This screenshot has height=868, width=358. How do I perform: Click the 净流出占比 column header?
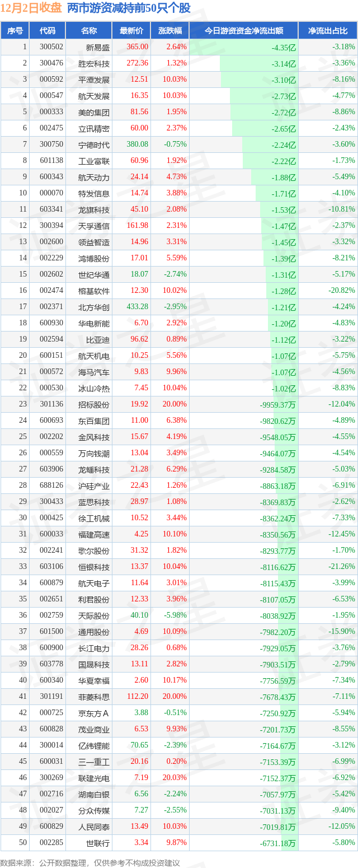pos(328,31)
